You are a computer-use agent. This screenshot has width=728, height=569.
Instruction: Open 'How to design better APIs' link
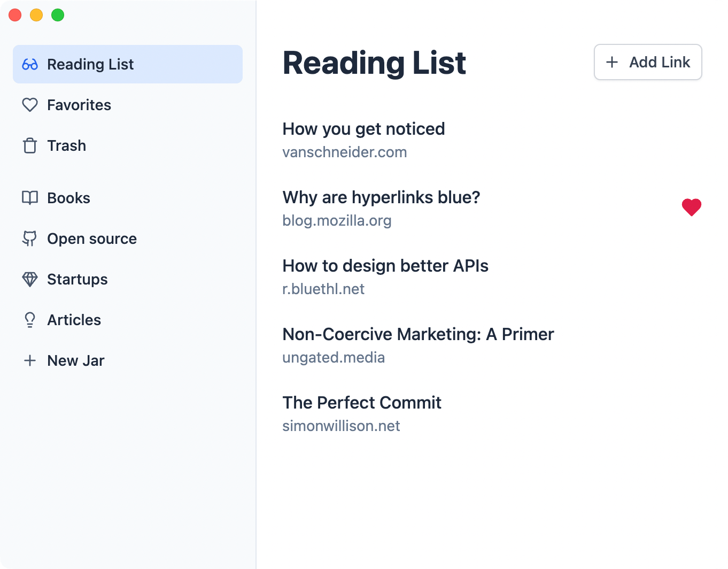coord(385,266)
